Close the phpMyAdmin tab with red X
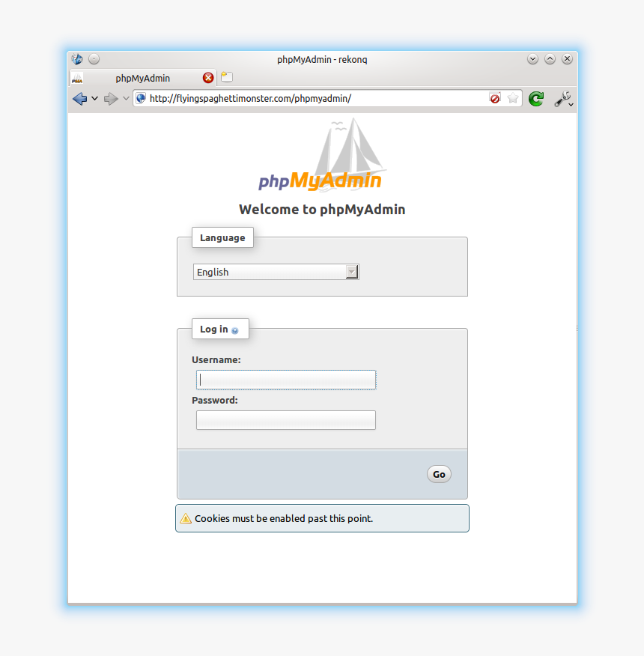The width and height of the screenshot is (644, 656). coord(208,77)
